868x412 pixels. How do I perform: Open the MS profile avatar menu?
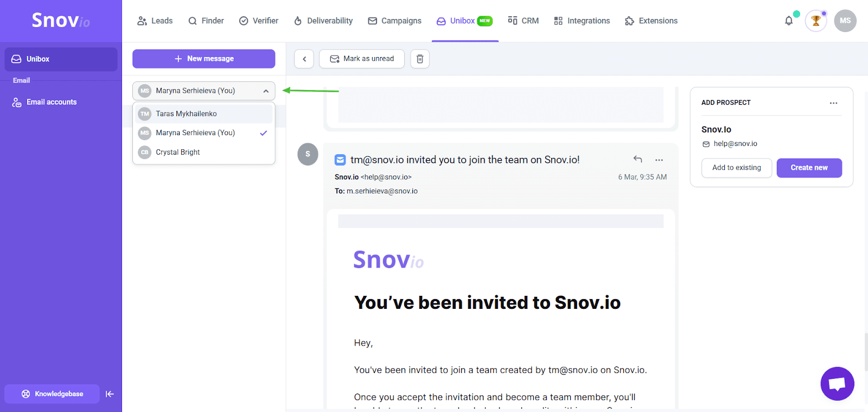tap(845, 21)
